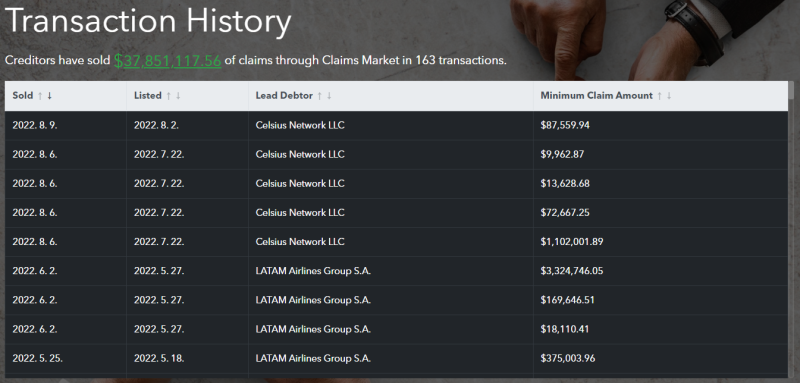Viewport: 800px width, 383px height.
Task: Select the $375,003.96 LATAM Airlines row
Action: [x=396, y=359]
